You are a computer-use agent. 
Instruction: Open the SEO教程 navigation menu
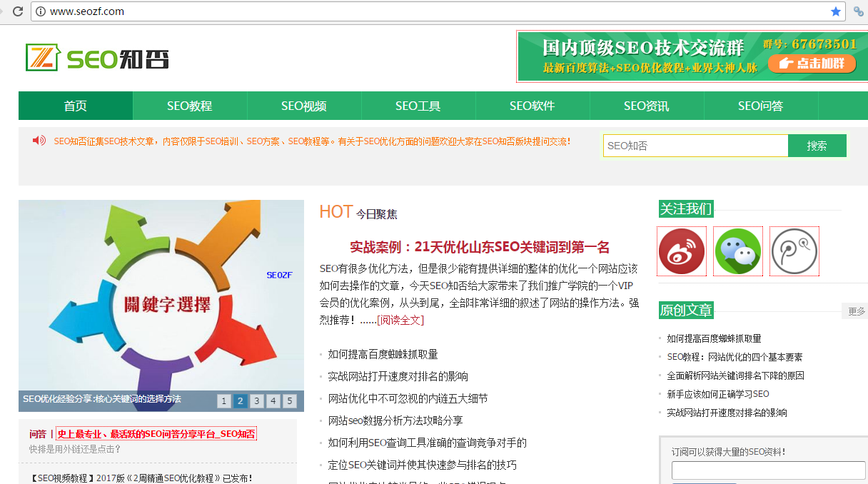(x=190, y=106)
